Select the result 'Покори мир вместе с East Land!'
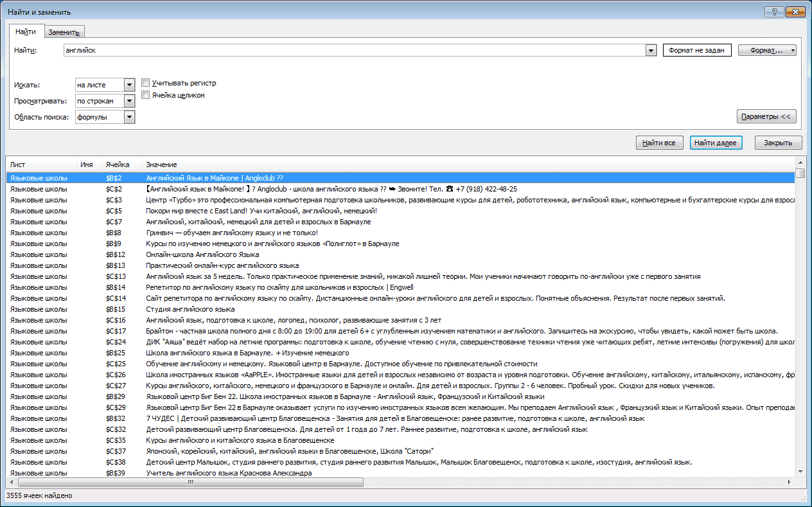 400,211
